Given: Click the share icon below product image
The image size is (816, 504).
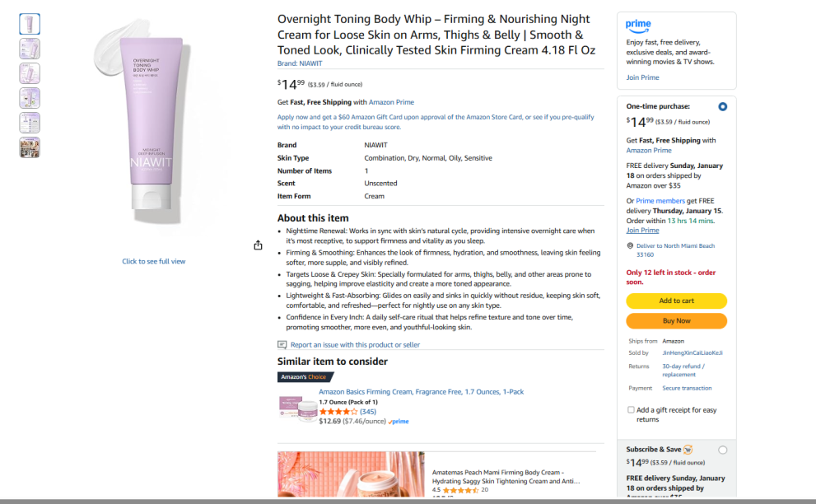Looking at the screenshot, I should [259, 245].
